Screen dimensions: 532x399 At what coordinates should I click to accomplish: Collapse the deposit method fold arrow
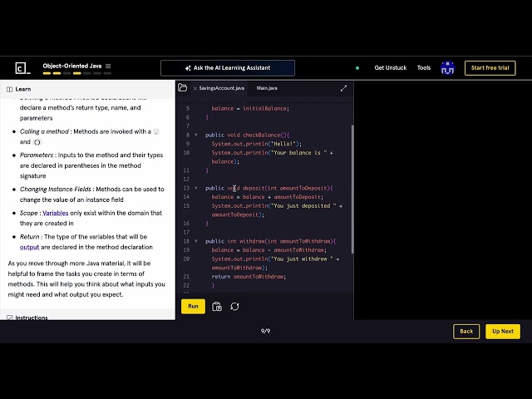coord(196,188)
